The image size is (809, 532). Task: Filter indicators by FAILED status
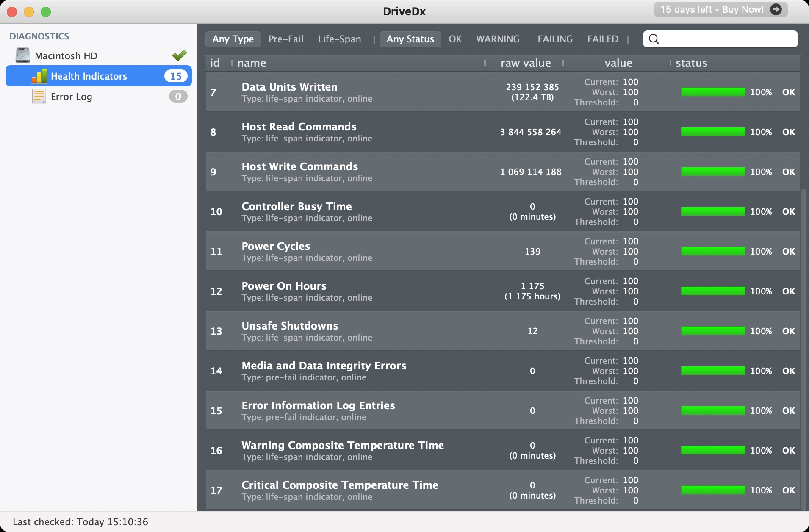coord(603,39)
